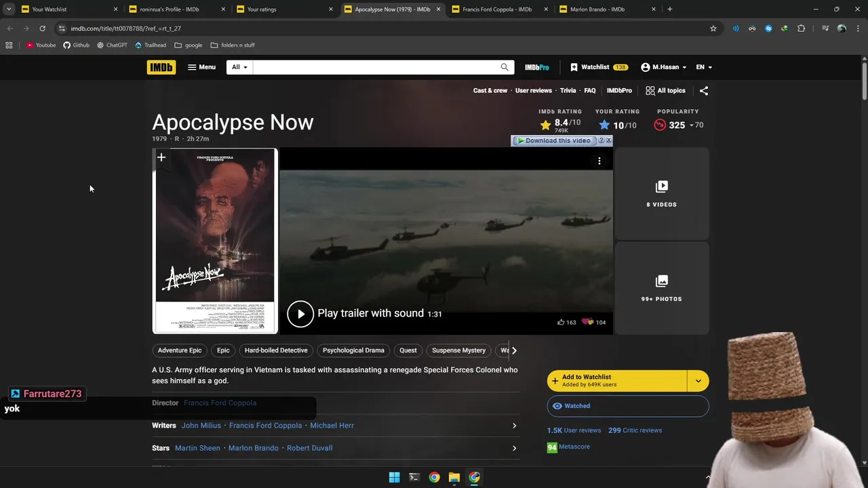Open star Martin Sheen link

coord(197,448)
